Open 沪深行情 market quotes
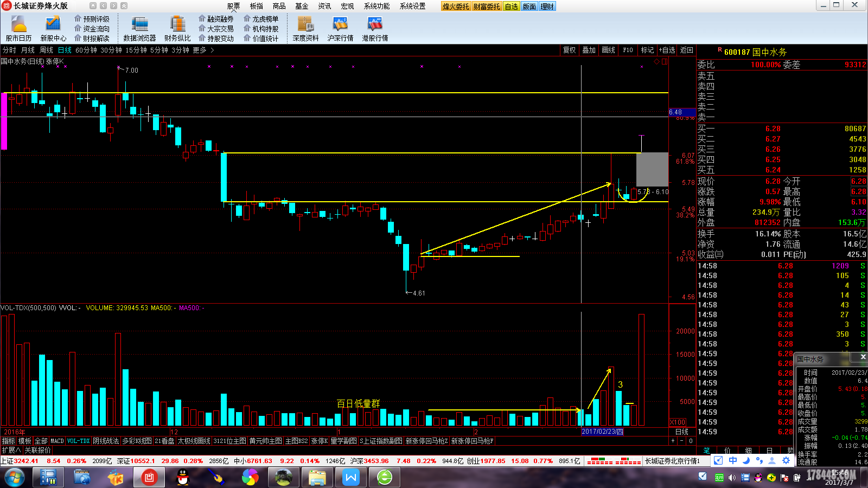Screen dimensions: 868x488 click(340, 28)
